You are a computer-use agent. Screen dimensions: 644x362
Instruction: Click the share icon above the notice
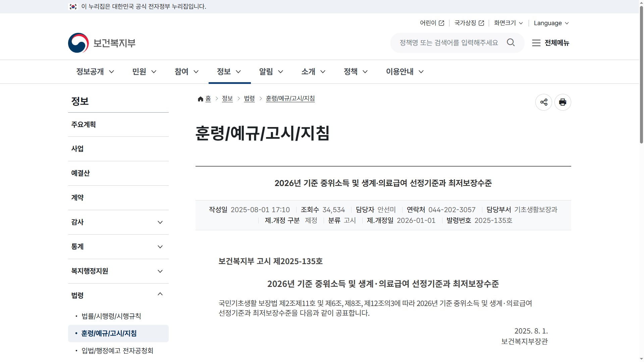point(544,102)
